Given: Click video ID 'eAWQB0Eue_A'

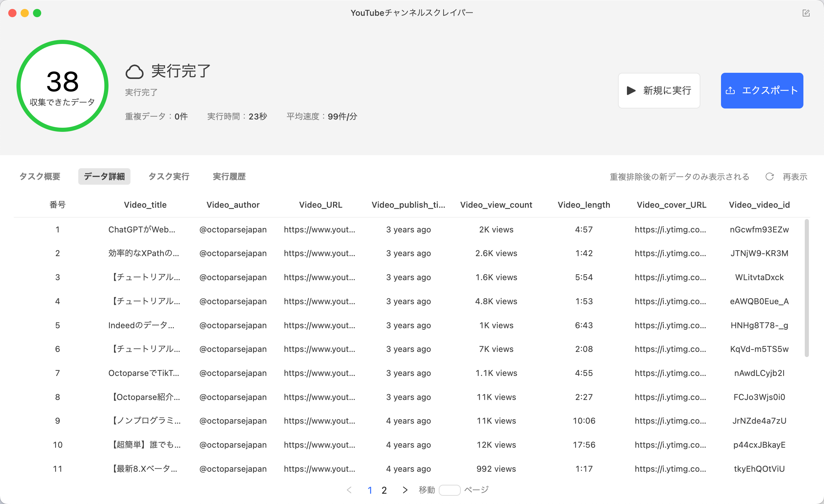Looking at the screenshot, I should click(x=759, y=301).
